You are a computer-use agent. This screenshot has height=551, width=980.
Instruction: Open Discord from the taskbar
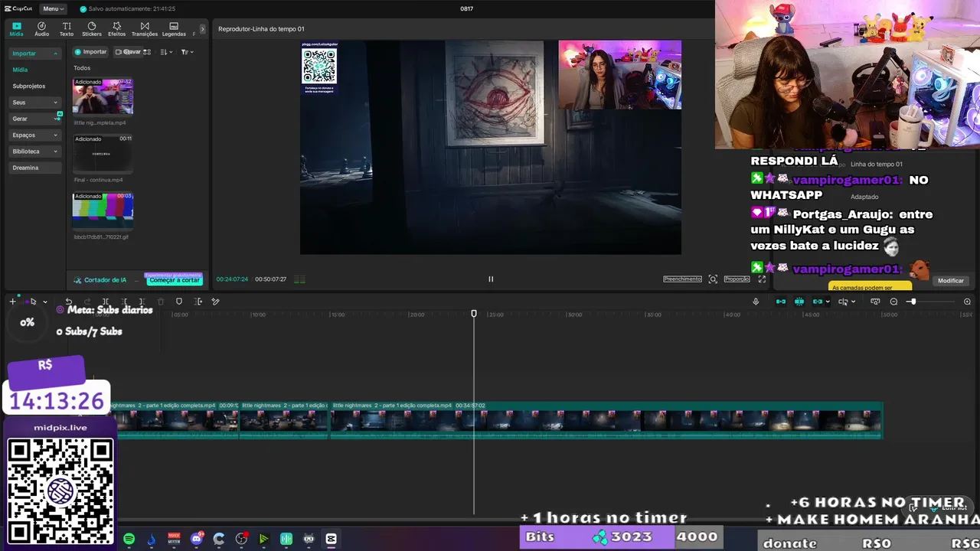(x=197, y=539)
